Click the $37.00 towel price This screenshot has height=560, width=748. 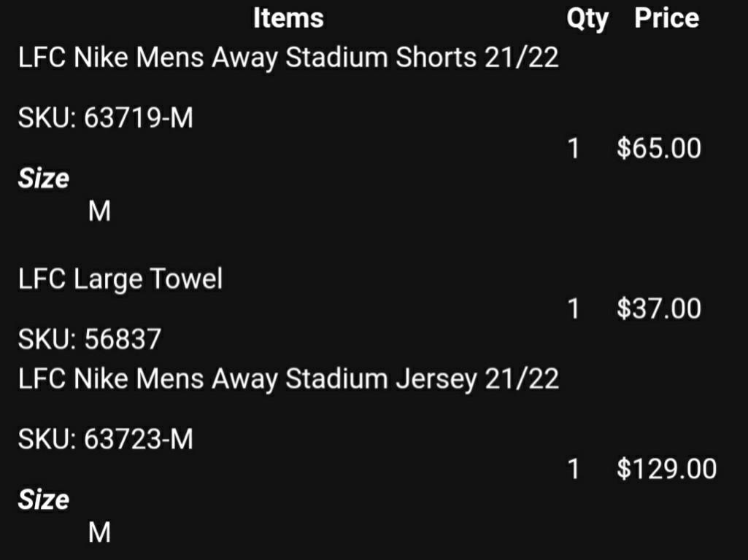tap(658, 309)
